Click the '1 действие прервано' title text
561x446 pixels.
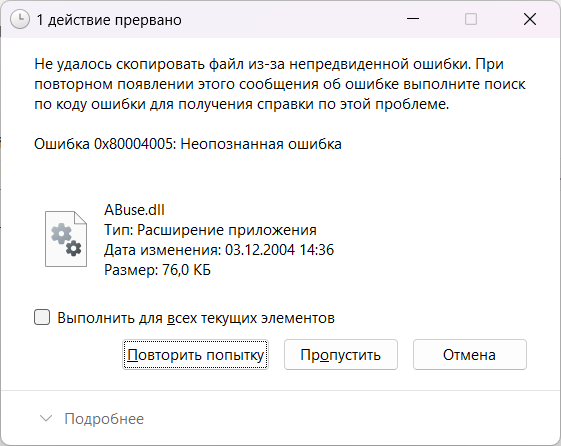109,20
